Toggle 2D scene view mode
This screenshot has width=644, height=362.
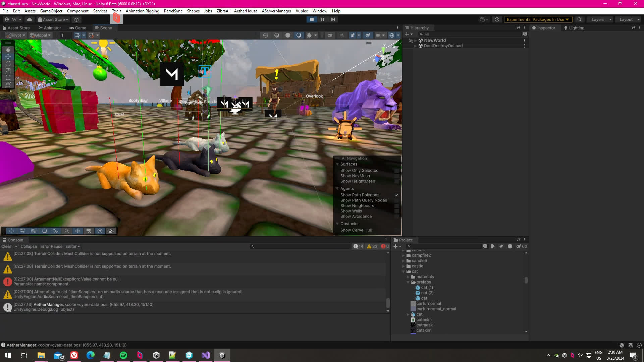click(330, 35)
